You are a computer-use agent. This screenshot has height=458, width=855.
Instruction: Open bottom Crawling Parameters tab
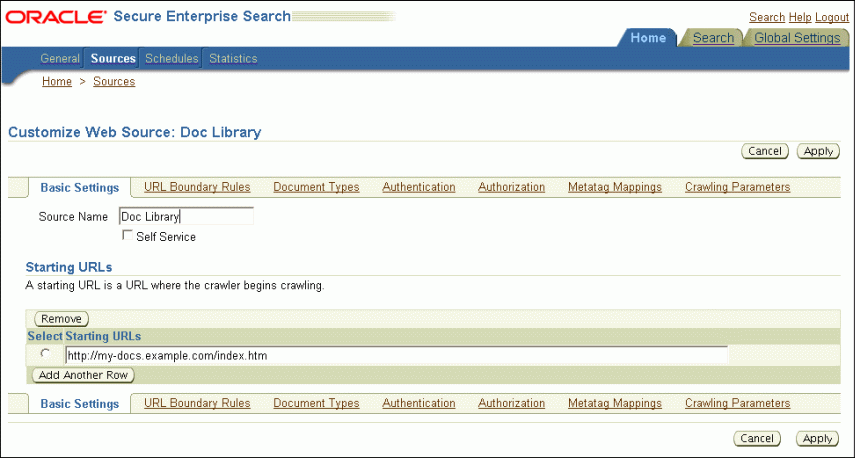click(x=737, y=403)
